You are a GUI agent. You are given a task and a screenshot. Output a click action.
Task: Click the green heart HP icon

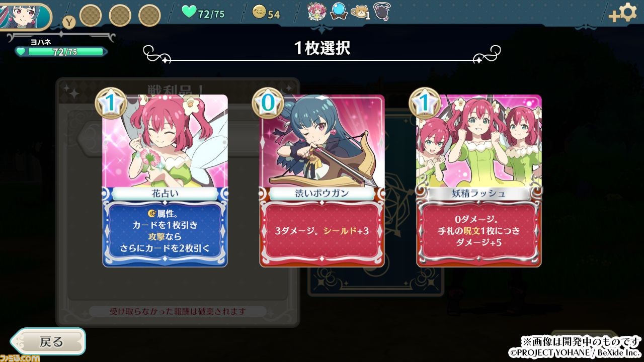pos(189,12)
